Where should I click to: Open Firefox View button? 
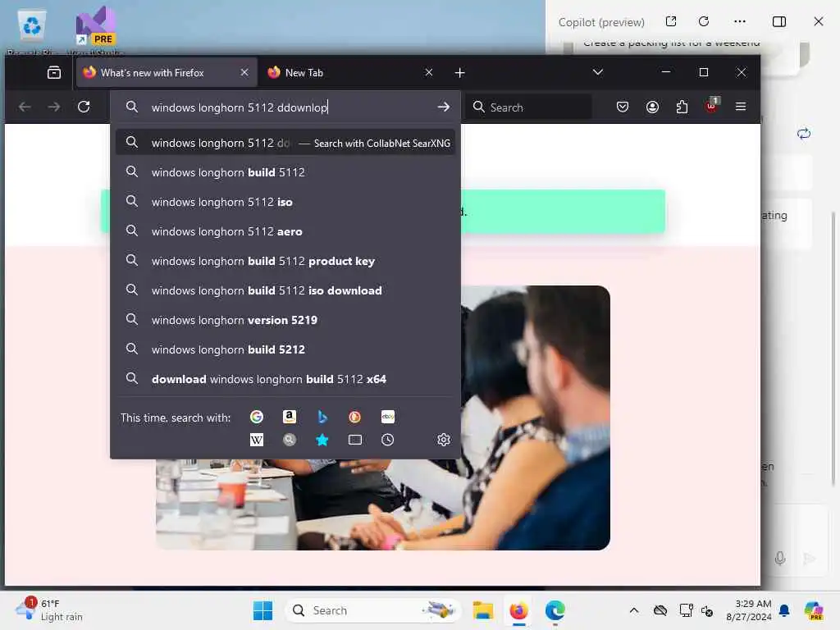[54, 73]
